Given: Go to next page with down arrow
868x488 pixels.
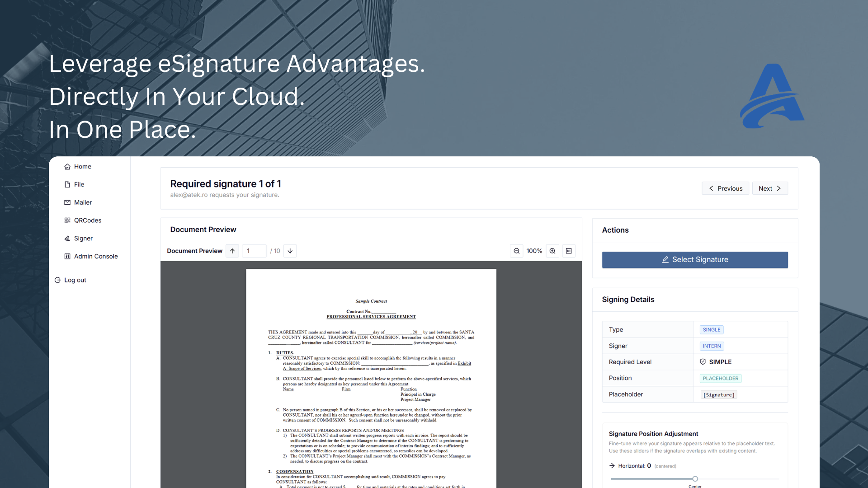Looking at the screenshot, I should coord(290,251).
